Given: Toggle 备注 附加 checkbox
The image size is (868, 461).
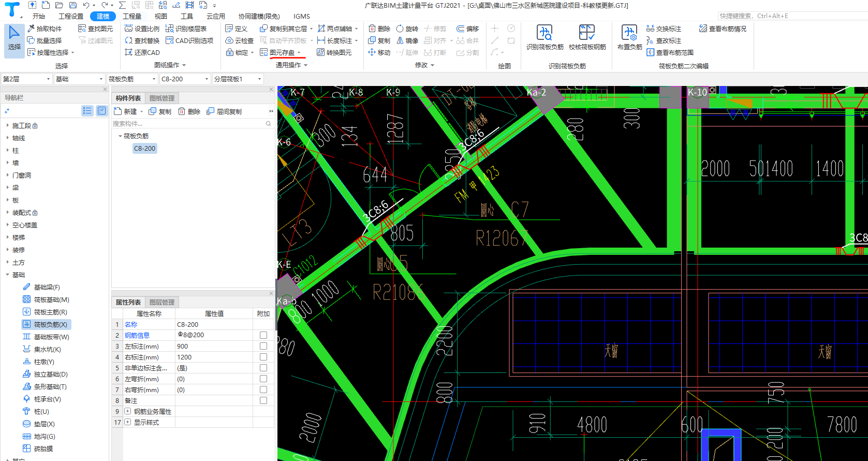Looking at the screenshot, I should 263,401.
